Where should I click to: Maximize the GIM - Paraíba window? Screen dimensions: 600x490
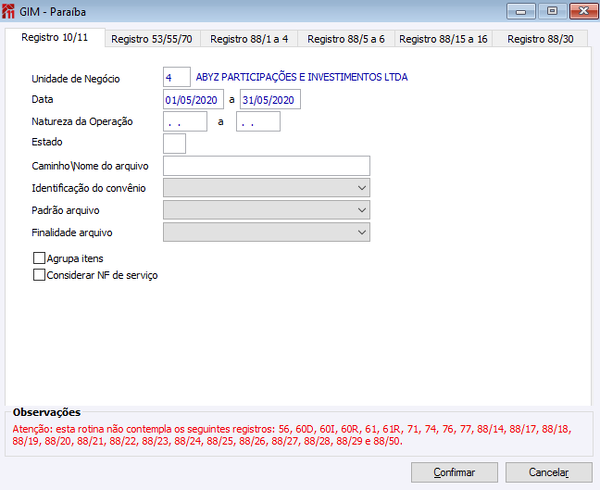pyautogui.click(x=552, y=11)
